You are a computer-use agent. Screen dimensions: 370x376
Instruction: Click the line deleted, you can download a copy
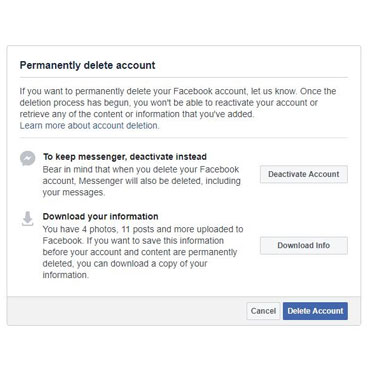point(125,264)
